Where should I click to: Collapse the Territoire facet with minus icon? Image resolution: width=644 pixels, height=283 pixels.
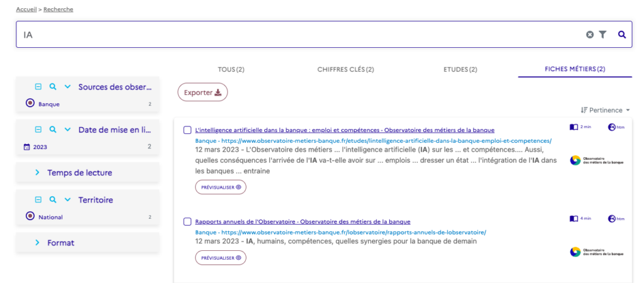coord(38,200)
